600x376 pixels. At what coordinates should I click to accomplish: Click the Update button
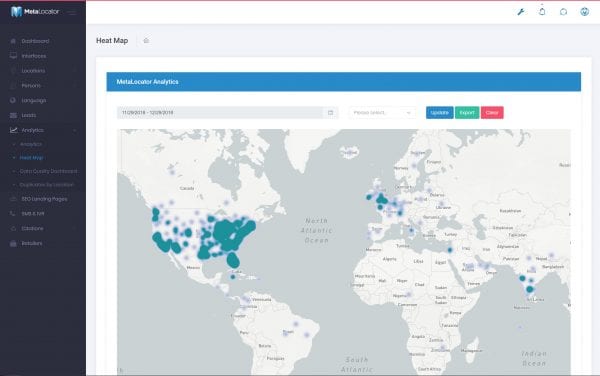440,113
